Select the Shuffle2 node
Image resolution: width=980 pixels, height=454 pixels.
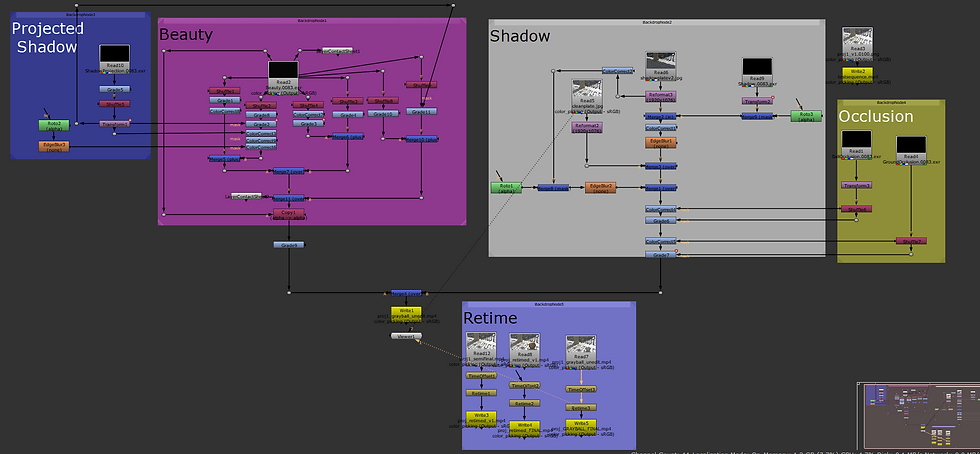[x=261, y=106]
